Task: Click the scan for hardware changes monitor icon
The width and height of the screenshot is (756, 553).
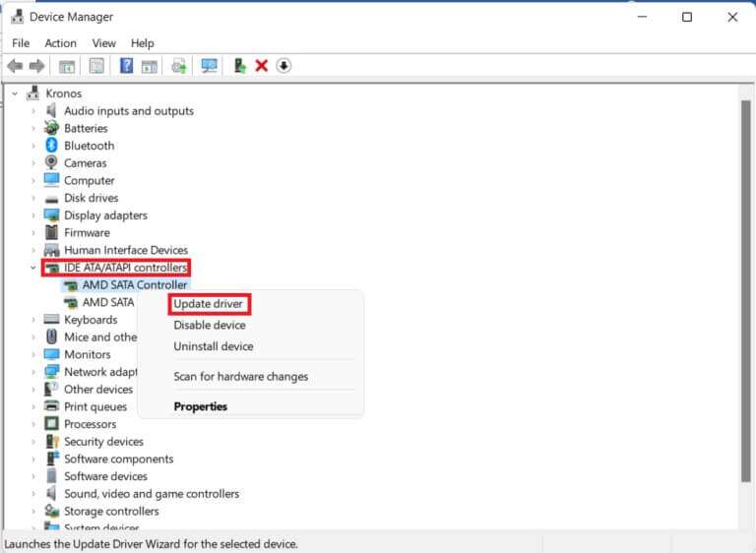Action: [x=210, y=66]
